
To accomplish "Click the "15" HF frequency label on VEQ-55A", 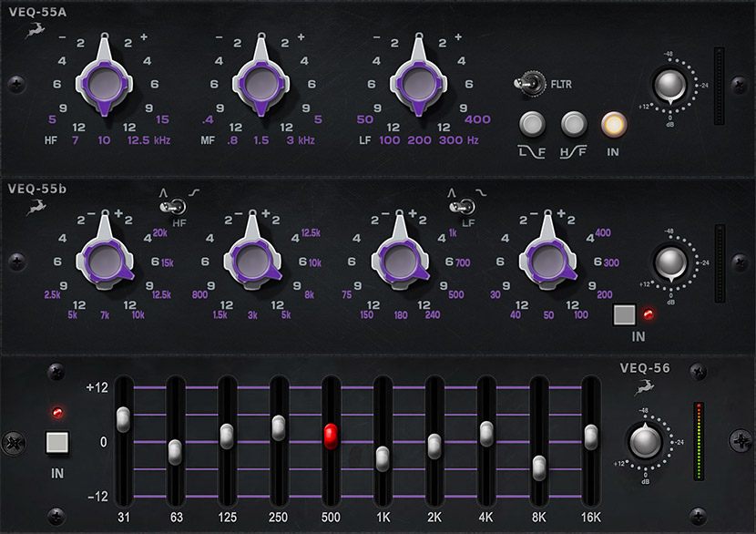I will pyautogui.click(x=162, y=119).
